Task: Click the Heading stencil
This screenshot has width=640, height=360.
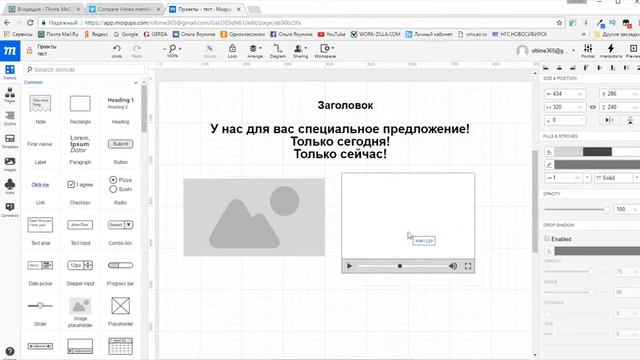Action: 120,103
